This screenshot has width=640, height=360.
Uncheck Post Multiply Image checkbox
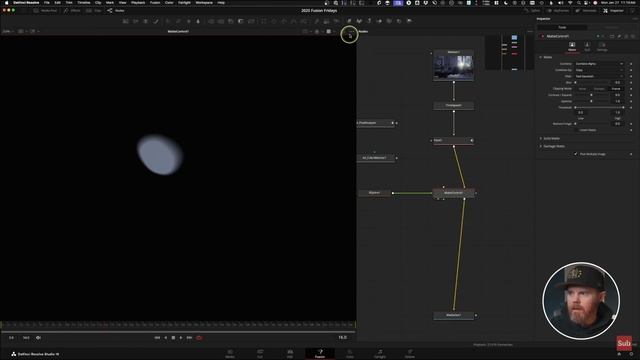(576, 154)
